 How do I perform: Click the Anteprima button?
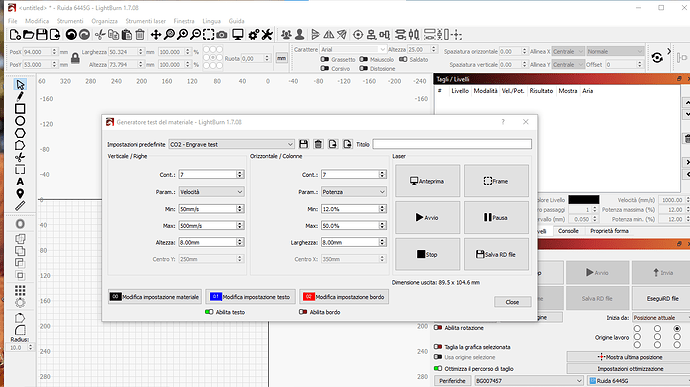427,181
